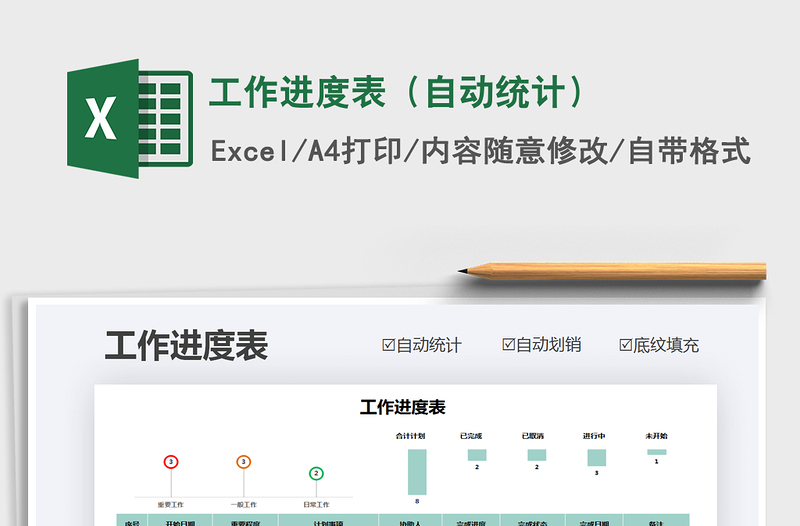The height and width of the screenshot is (526, 800).
Task: Click the green Excel logo icon
Action: click(130, 118)
